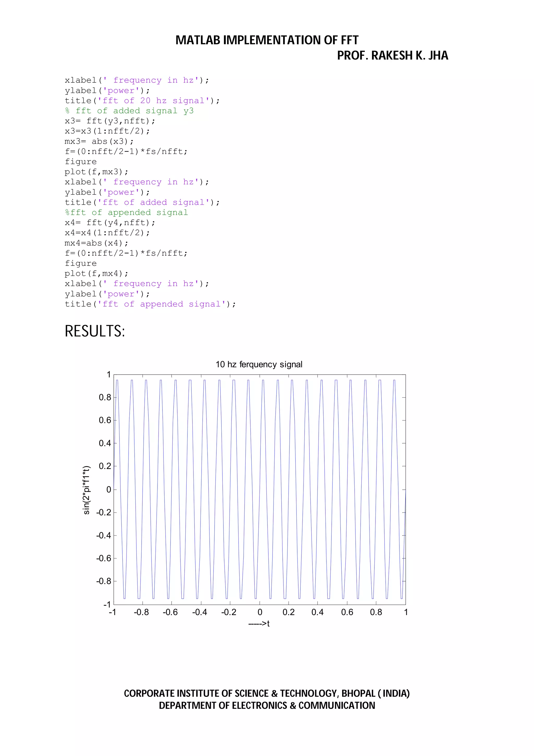Click the 'x3= fft(y3,nfft);' code line
This screenshot has height=756, width=534.
pos(110,121)
